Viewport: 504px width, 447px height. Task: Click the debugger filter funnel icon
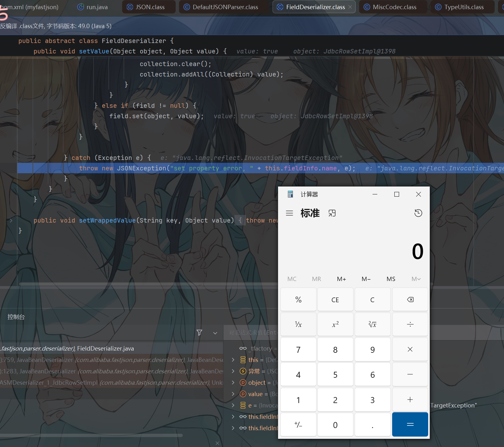click(199, 333)
